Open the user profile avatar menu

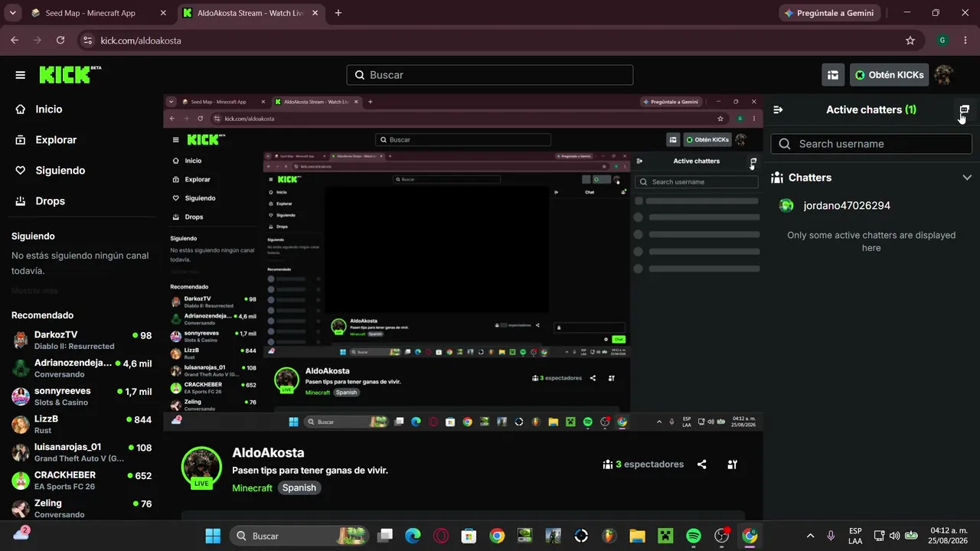(944, 75)
